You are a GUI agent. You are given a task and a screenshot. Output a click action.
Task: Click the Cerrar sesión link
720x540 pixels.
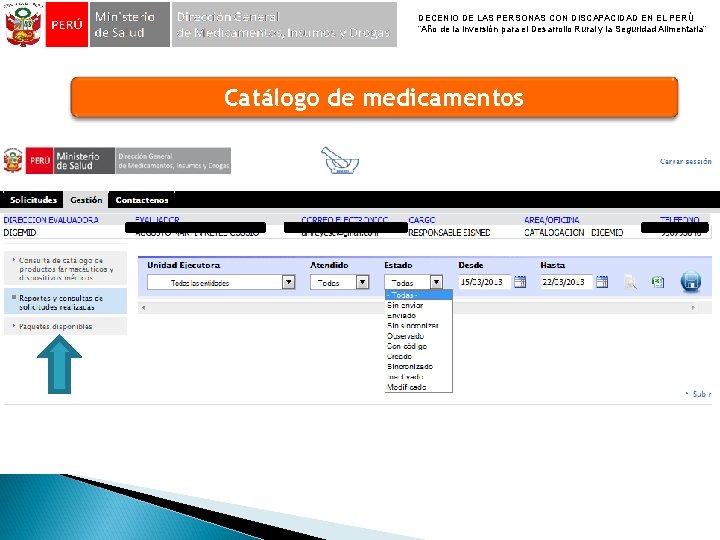[x=686, y=161]
